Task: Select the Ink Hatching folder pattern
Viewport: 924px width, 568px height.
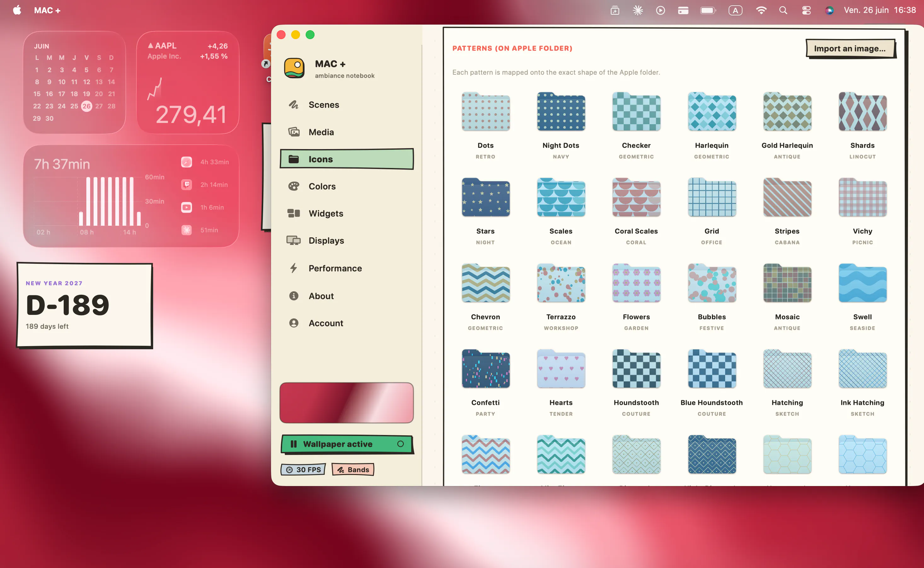Action: (863, 368)
